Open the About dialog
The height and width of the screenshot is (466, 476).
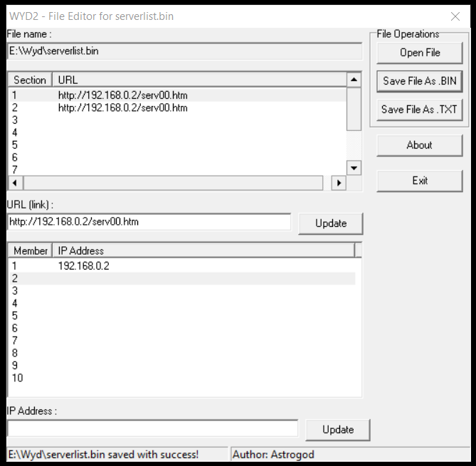[x=420, y=145]
